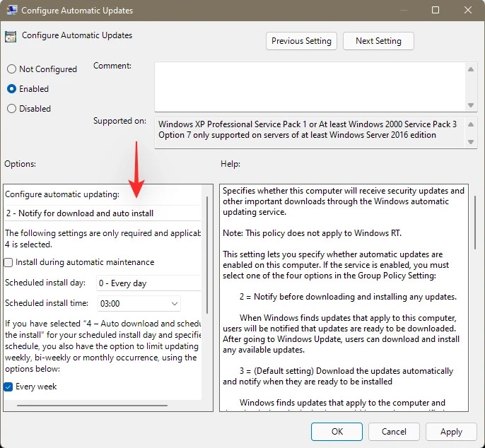The image size is (485, 448).
Task: Select the Disabled radio button
Action: (x=11, y=109)
